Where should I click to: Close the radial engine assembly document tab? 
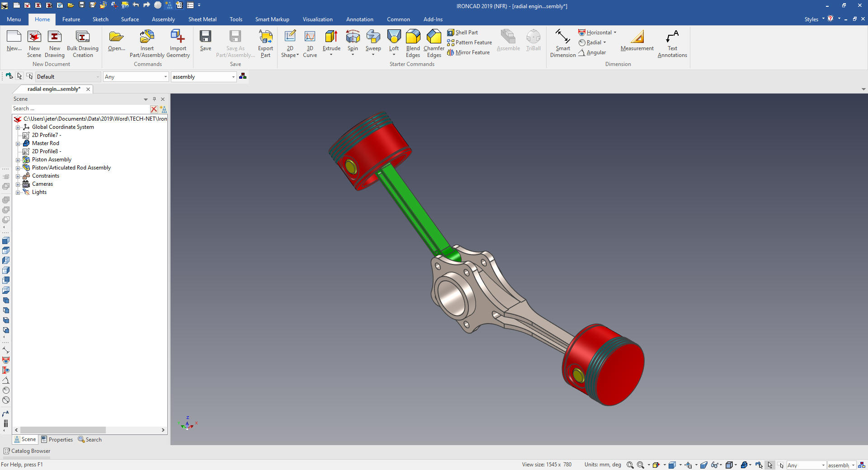click(x=88, y=89)
